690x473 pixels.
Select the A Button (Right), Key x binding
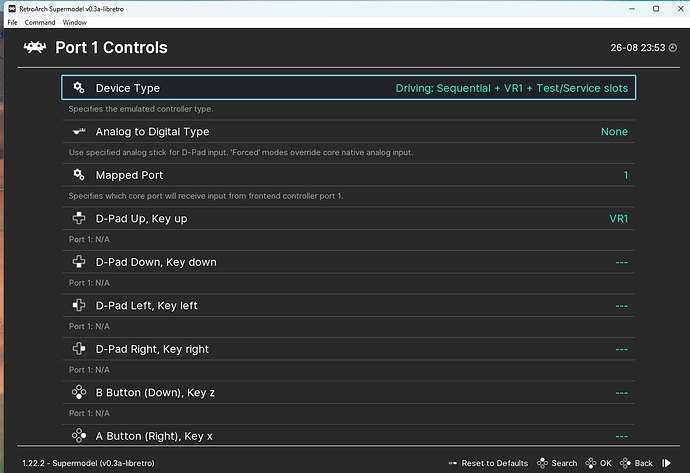349,436
